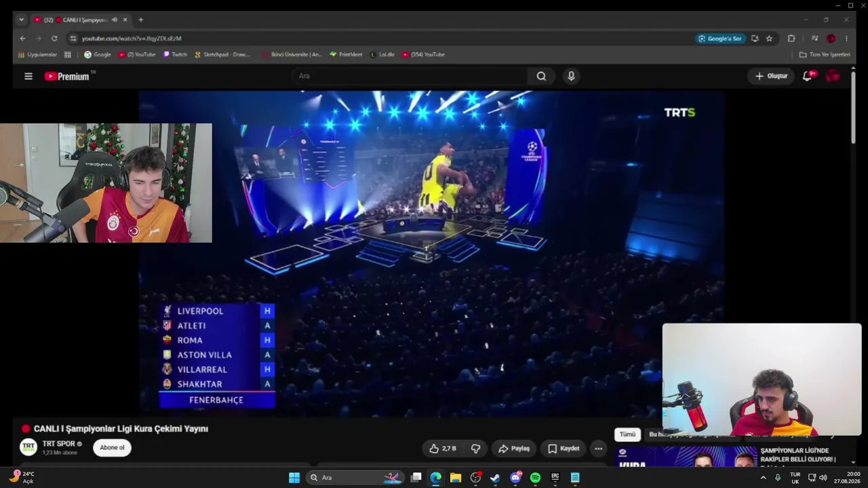
Task: Mute the tab using its speaker icon
Action: (x=114, y=20)
